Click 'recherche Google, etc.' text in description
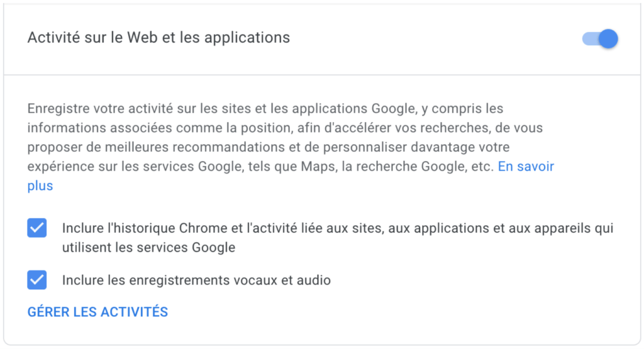The width and height of the screenshot is (644, 349). coord(433,167)
